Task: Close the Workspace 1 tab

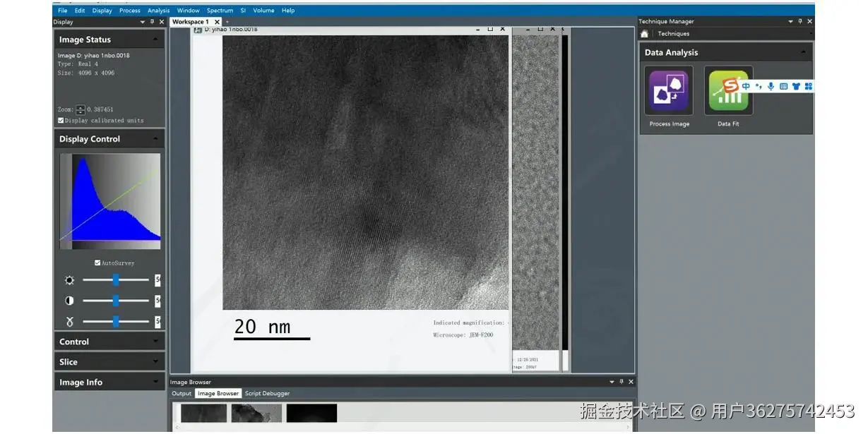Action: click(x=217, y=22)
